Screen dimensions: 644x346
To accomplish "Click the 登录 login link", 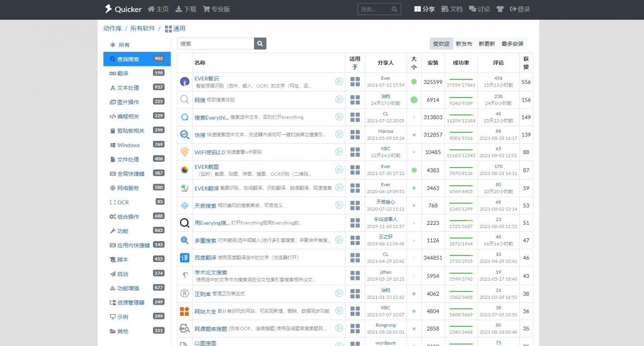I will tap(520, 9).
